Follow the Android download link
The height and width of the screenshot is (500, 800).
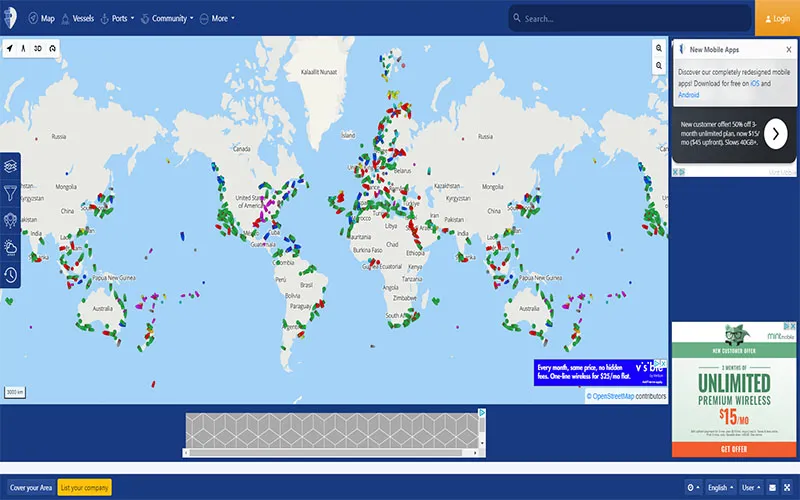click(688, 95)
